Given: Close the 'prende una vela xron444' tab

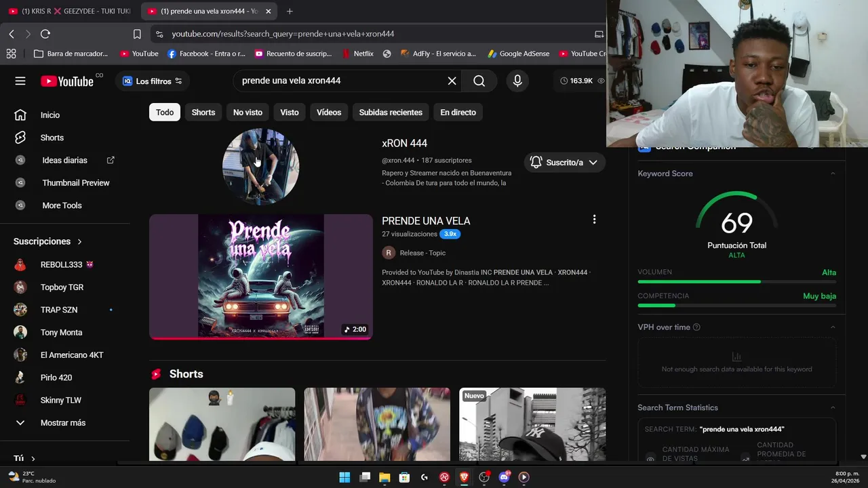Looking at the screenshot, I should point(268,11).
